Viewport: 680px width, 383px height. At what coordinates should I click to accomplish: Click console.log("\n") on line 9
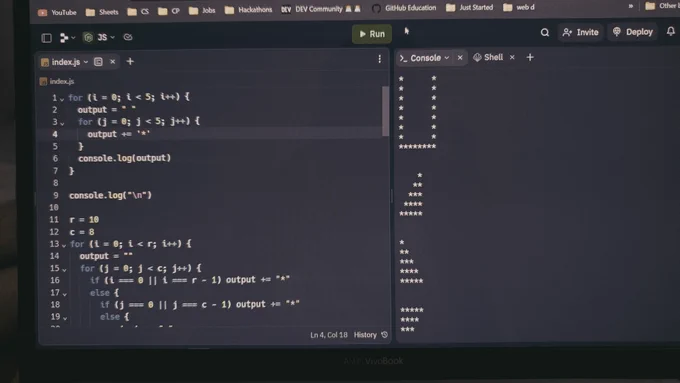110,196
